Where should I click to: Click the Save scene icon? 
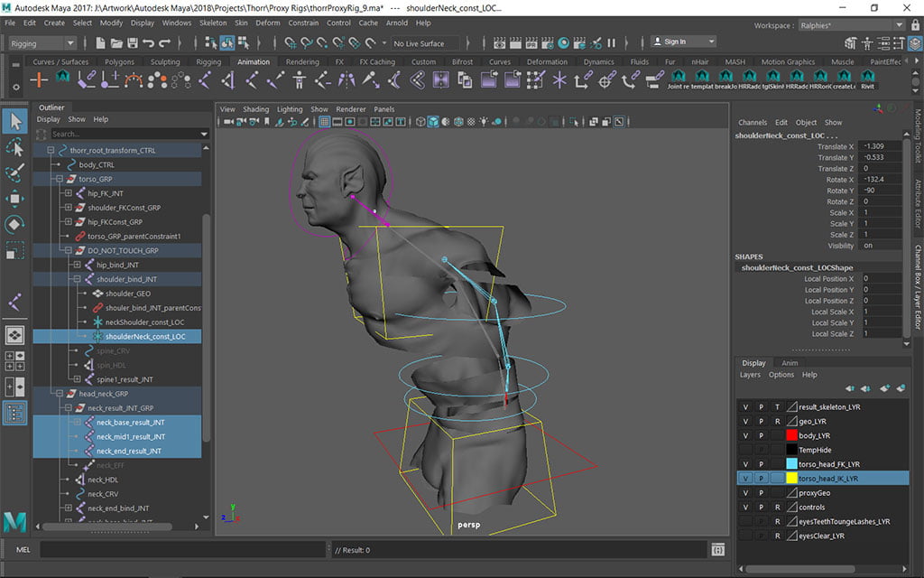(133, 43)
